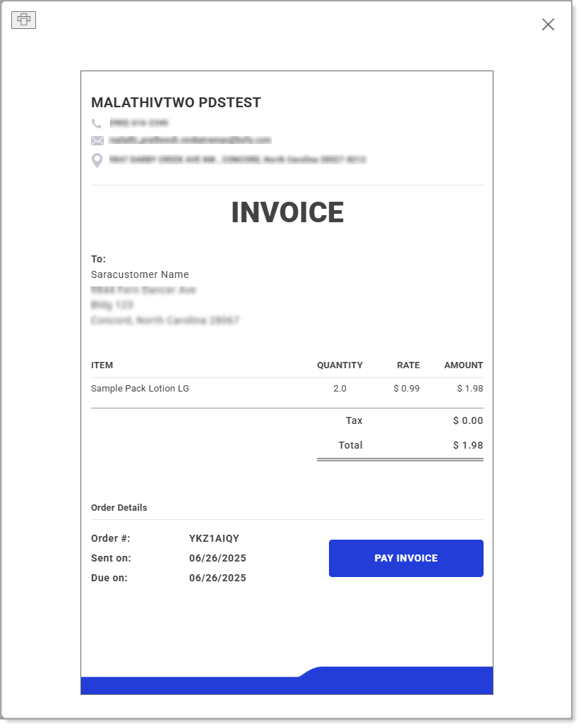581x728 pixels.
Task: Click the email envelope icon
Action: click(x=97, y=140)
